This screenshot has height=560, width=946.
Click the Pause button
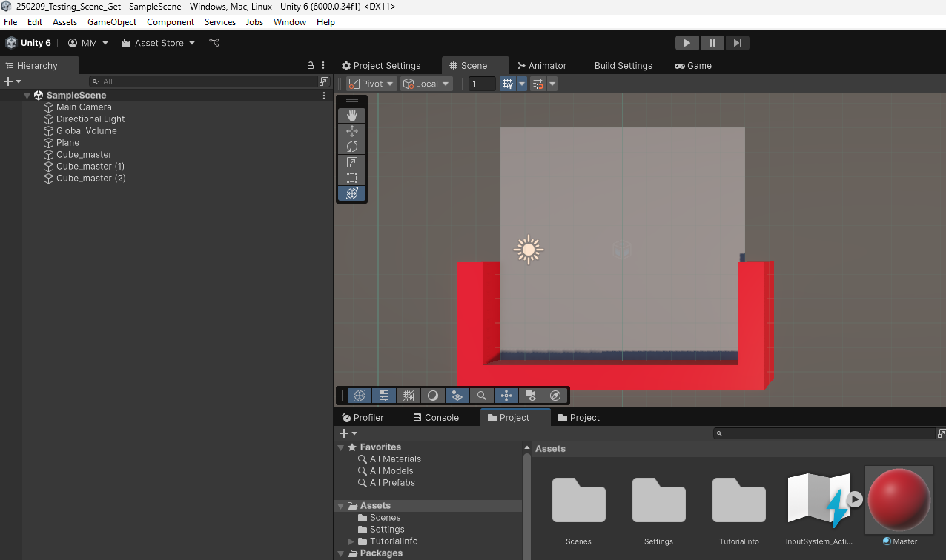click(712, 43)
